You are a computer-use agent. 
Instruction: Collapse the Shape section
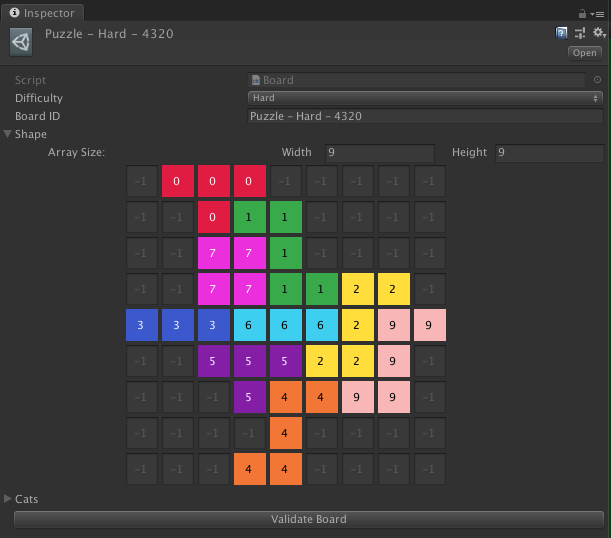click(9, 134)
